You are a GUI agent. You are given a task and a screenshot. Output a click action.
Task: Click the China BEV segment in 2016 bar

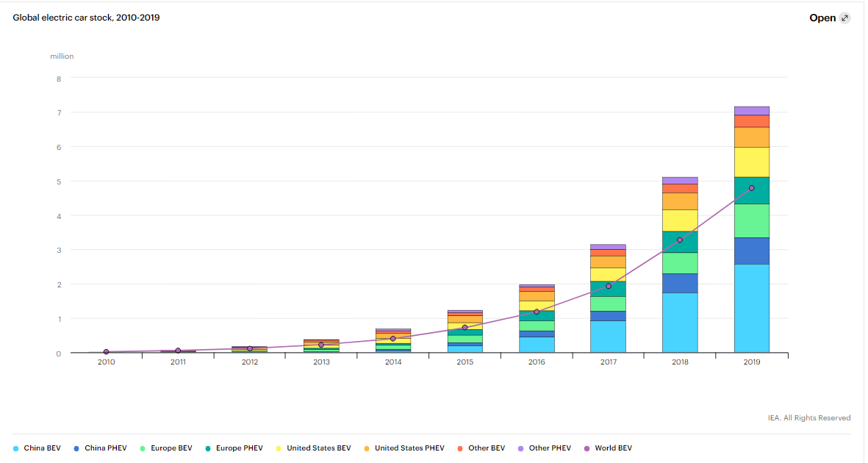pyautogui.click(x=537, y=345)
